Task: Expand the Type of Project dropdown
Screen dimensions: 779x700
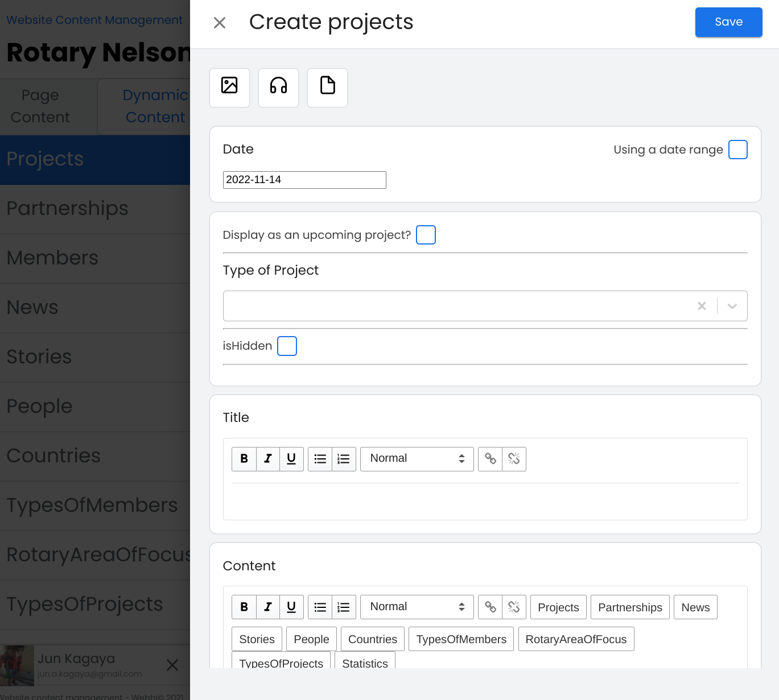Action: pyautogui.click(x=732, y=306)
